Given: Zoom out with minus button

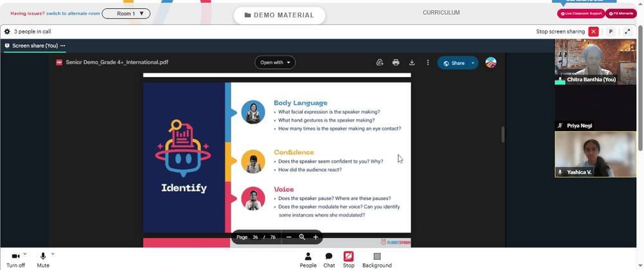Looking at the screenshot, I should pyautogui.click(x=289, y=237).
